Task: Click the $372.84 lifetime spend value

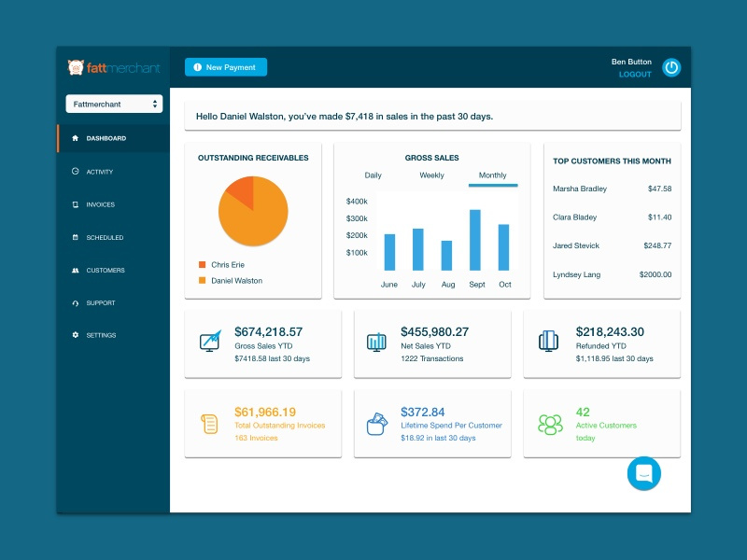Action: [x=423, y=412]
